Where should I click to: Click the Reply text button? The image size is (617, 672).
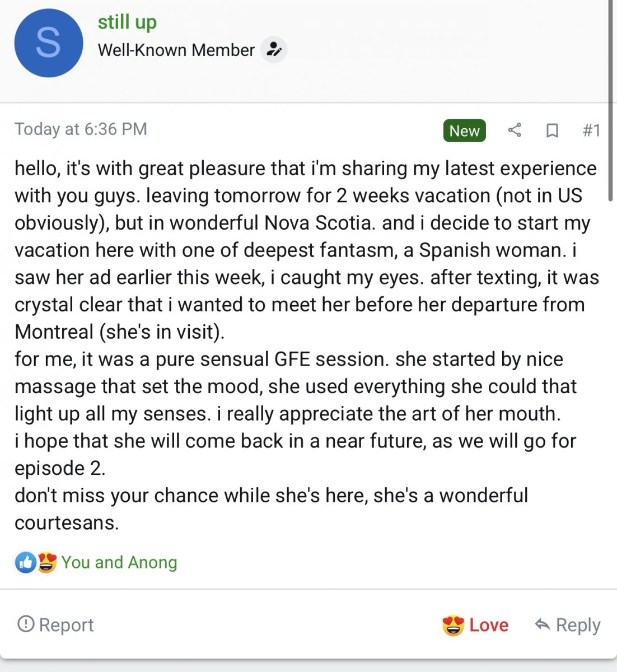click(x=578, y=625)
